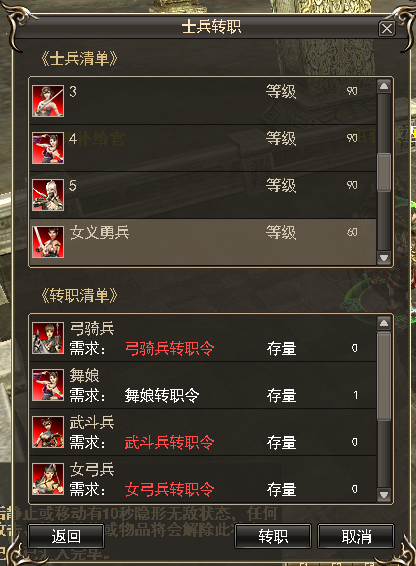The height and width of the screenshot is (566, 416).
Task: Choose the 武斗兵 class portrait
Action: [x=48, y=432]
